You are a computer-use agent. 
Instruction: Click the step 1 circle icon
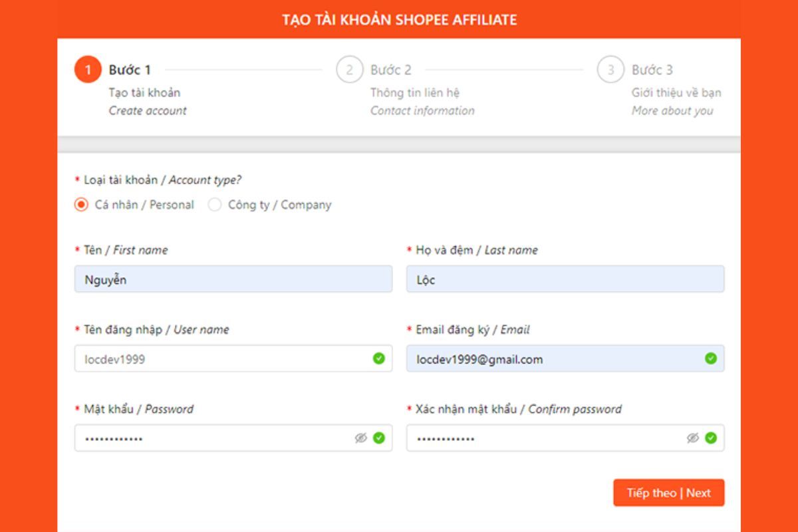(x=87, y=70)
